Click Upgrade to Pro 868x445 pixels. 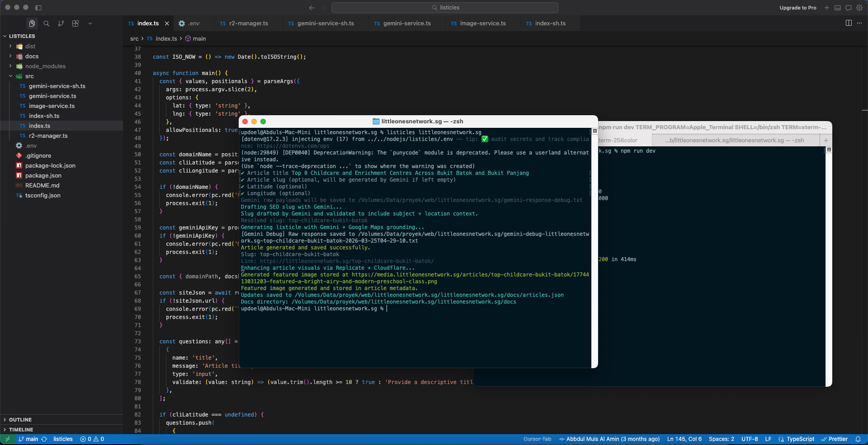pos(797,8)
